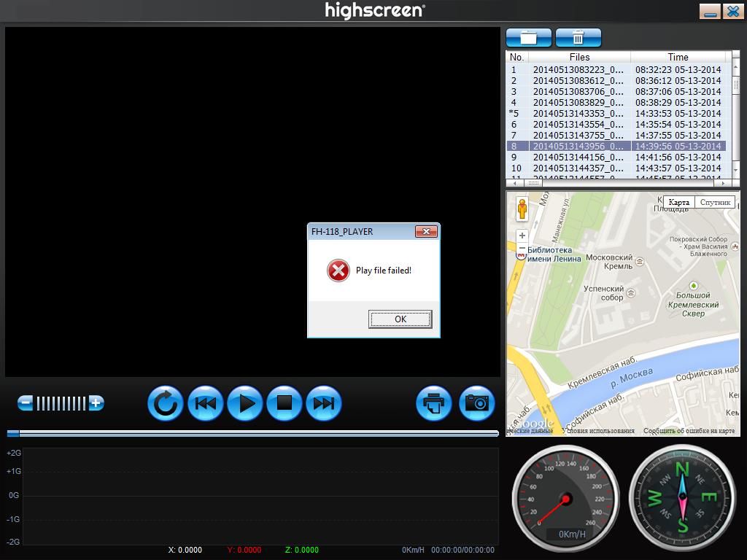
Task: Stop the video playback
Action: coord(285,403)
